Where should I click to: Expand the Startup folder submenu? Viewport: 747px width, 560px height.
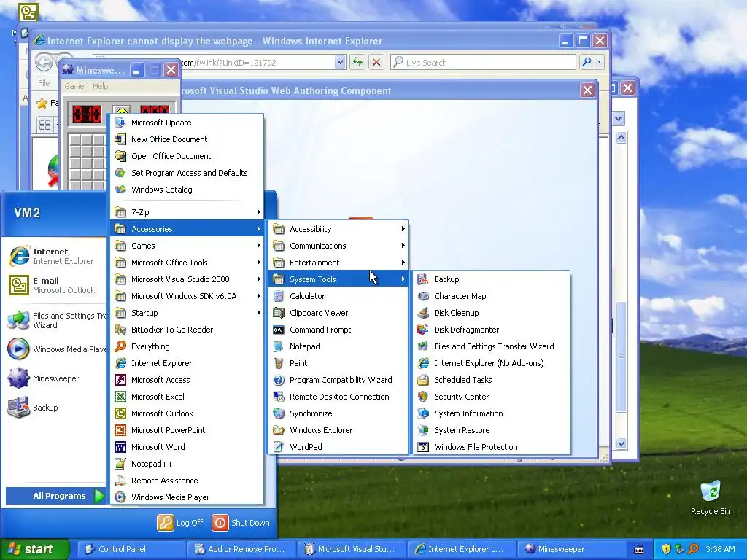[x=187, y=312]
